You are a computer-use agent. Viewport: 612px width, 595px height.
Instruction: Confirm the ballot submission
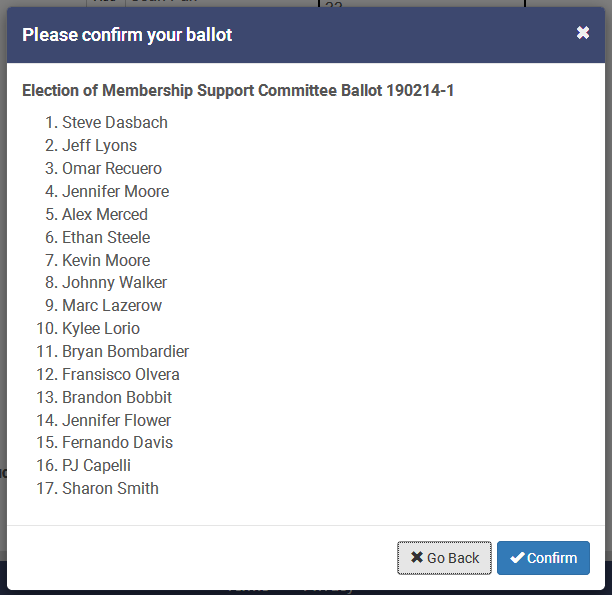click(x=543, y=558)
